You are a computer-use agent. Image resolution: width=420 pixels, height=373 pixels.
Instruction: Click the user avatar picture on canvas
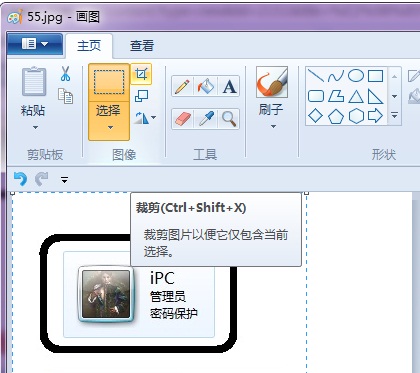[x=106, y=294]
